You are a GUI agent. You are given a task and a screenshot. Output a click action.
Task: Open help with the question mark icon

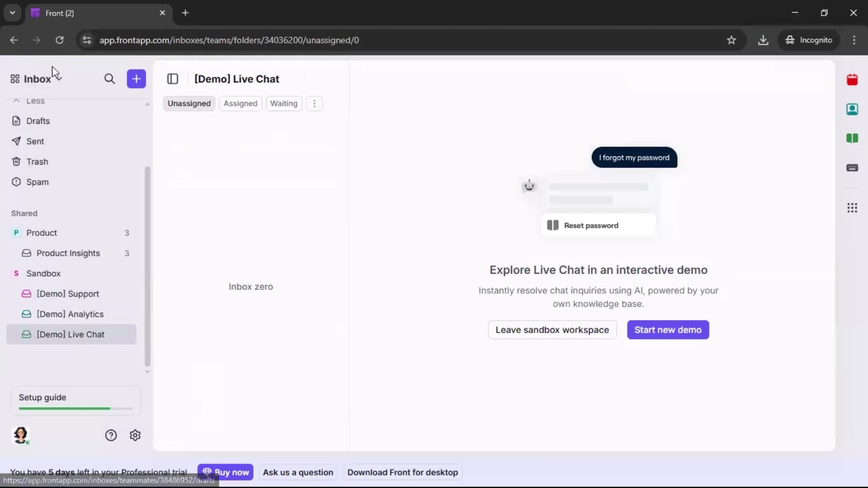click(111, 435)
